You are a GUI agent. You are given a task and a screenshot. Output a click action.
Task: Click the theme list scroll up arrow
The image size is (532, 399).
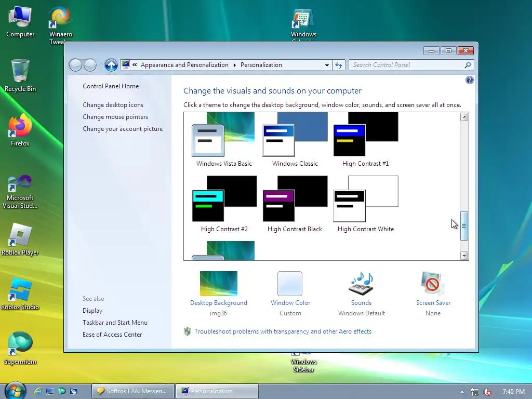(x=464, y=117)
